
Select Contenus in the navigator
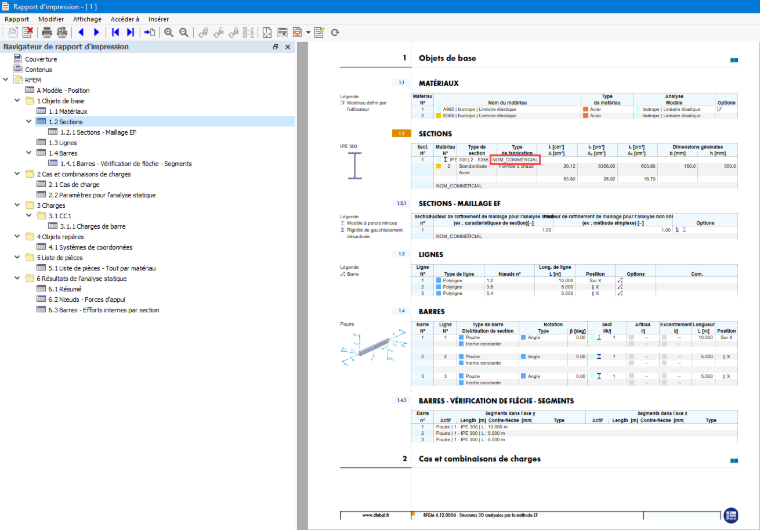pyautogui.click(x=38, y=69)
